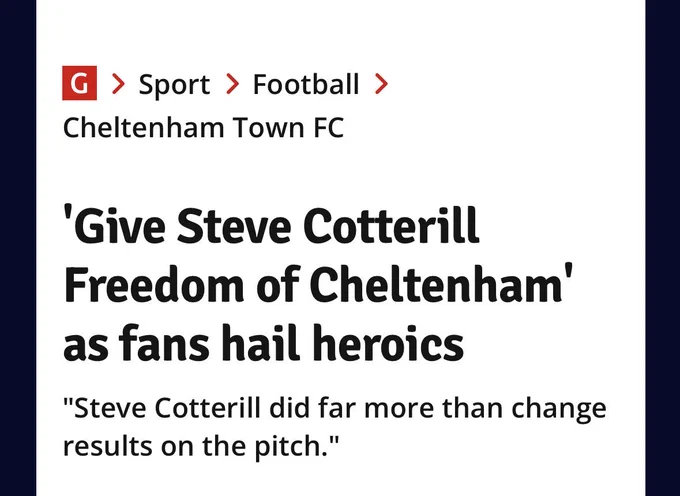Go to the Football breadcrumb section
The width and height of the screenshot is (680, 496).
click(306, 84)
